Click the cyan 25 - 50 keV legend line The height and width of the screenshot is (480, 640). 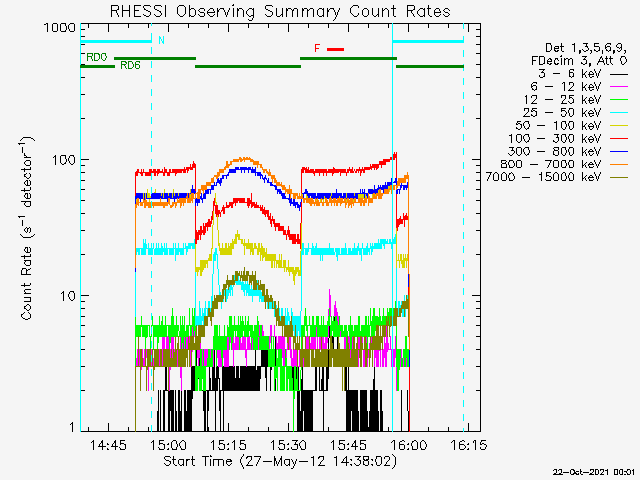(619, 113)
